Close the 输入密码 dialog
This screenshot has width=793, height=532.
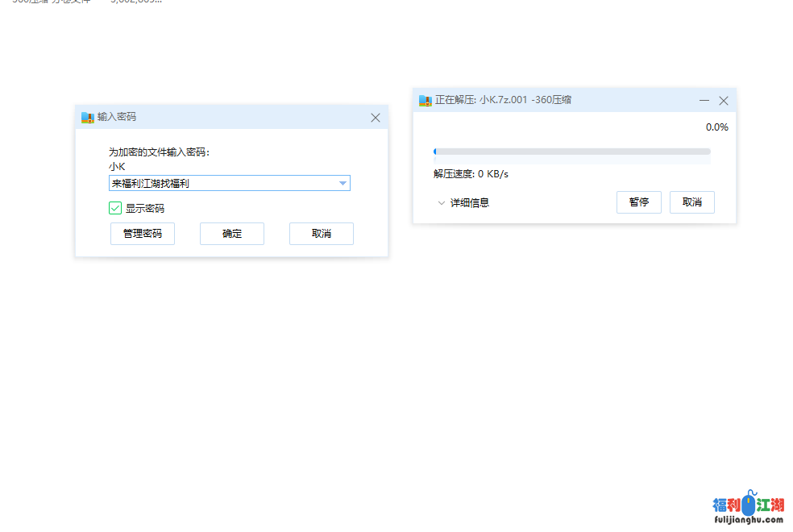pyautogui.click(x=375, y=117)
